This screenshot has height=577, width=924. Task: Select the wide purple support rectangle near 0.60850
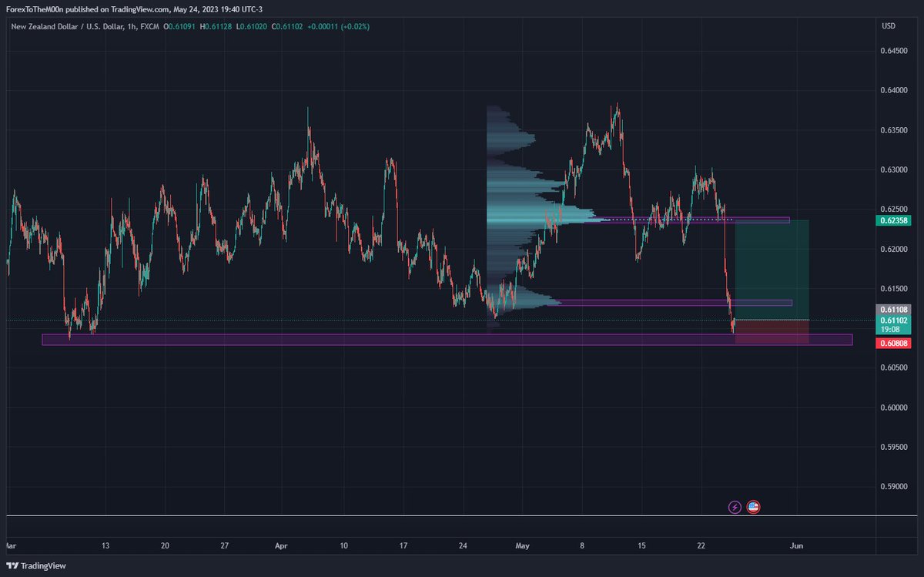click(x=447, y=340)
